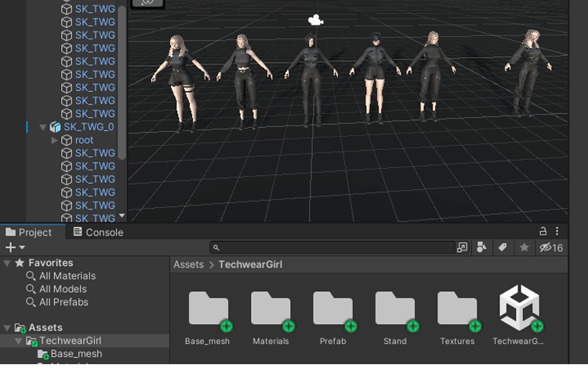Screen dimensions: 588x383
Task: Select TechwearGirl folder in Project tree
Action: [x=71, y=341]
